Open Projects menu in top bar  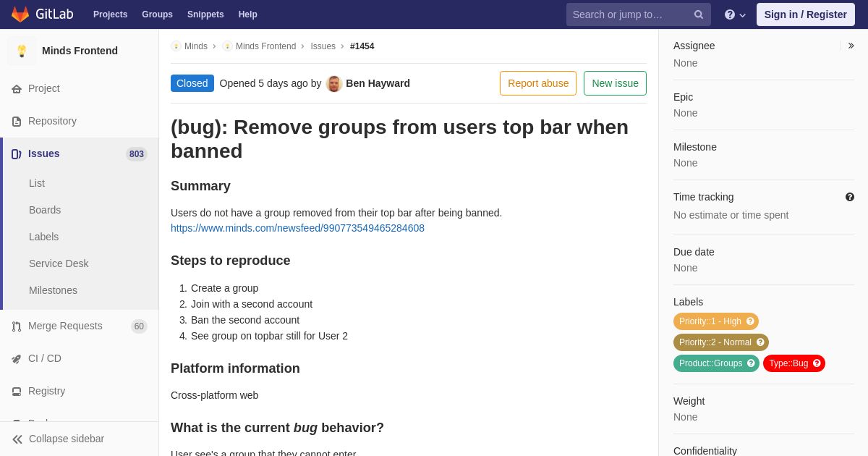[x=110, y=14]
